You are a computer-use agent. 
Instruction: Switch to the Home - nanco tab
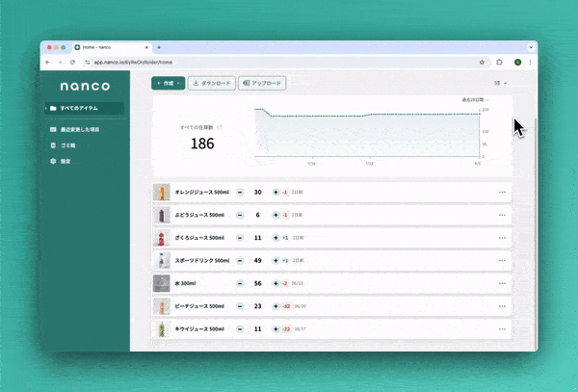click(112, 47)
